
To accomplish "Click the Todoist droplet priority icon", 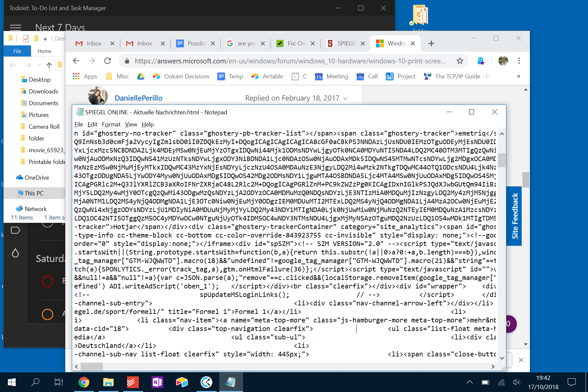I will pyautogui.click(x=15, y=253).
